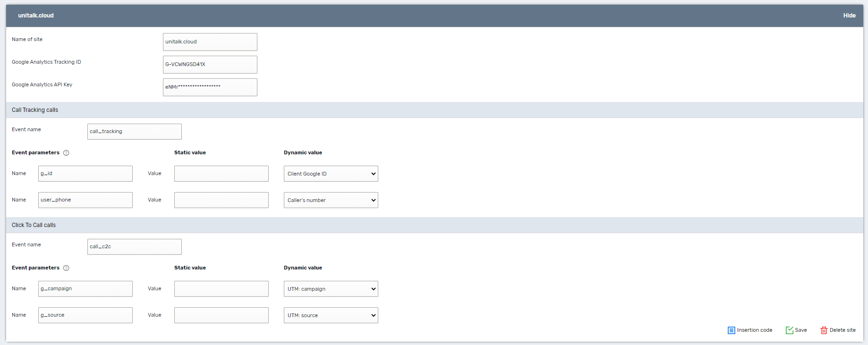The image size is (868, 345).
Task: Click help icon beside Call Tracking event parameters
Action: [x=66, y=153]
